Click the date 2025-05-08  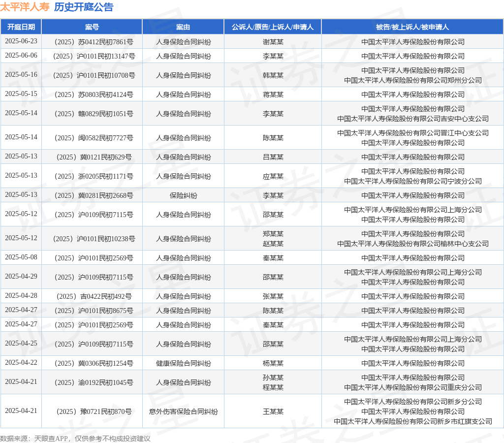(21, 257)
